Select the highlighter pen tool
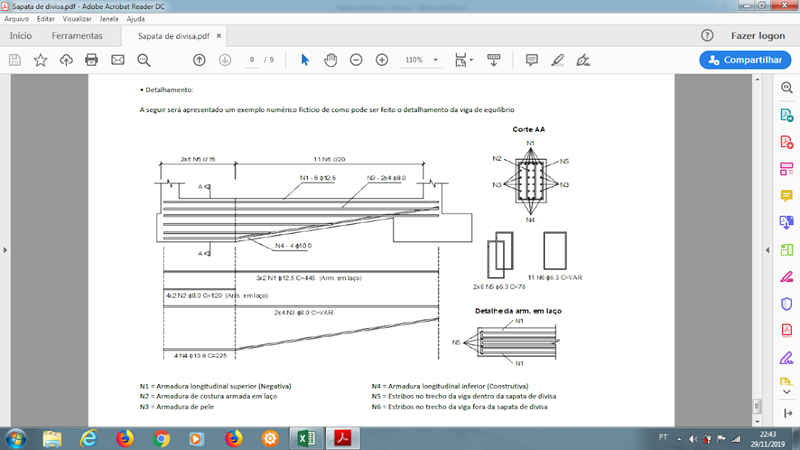 click(558, 60)
